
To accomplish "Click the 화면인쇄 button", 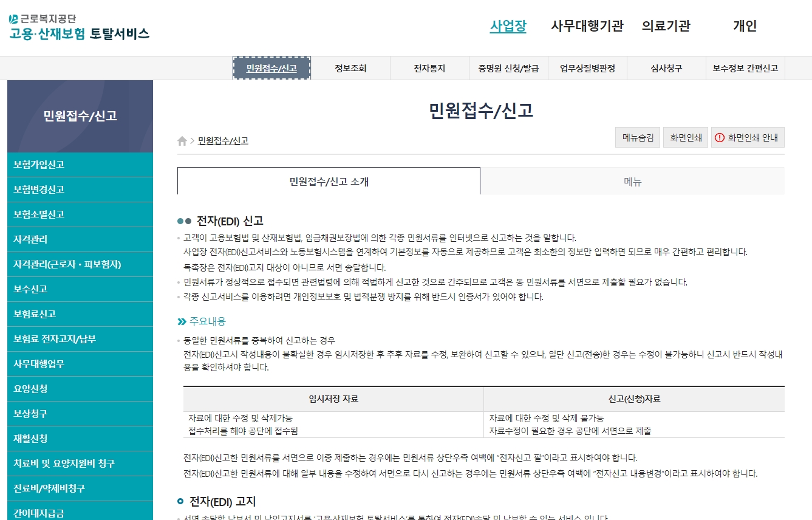I will point(685,137).
